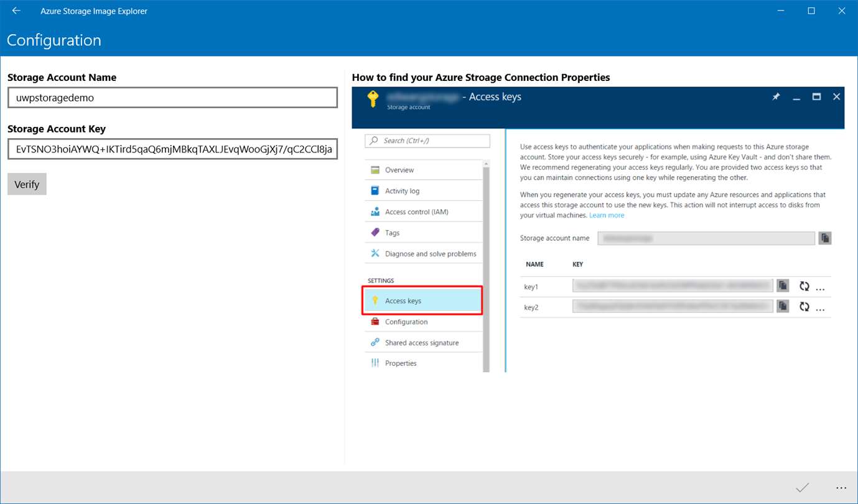Click the Storage Account Name field
This screenshot has height=504, width=858.
(172, 98)
